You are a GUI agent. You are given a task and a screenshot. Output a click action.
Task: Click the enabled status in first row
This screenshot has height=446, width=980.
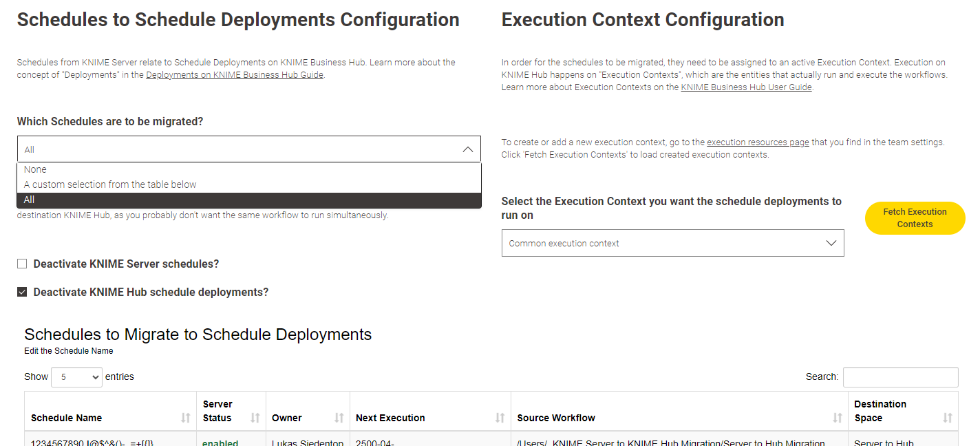(x=220, y=443)
